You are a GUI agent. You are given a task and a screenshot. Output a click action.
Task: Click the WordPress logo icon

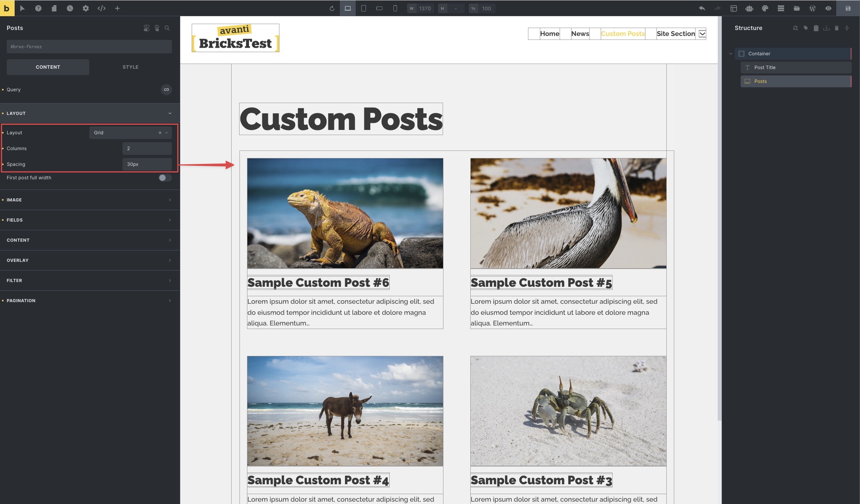(813, 8)
